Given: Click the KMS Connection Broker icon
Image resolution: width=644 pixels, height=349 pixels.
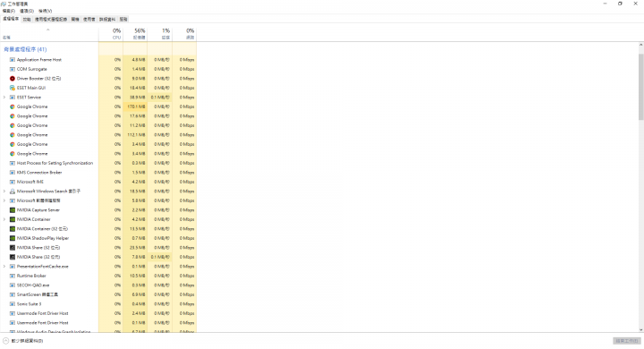Looking at the screenshot, I should [13, 173].
